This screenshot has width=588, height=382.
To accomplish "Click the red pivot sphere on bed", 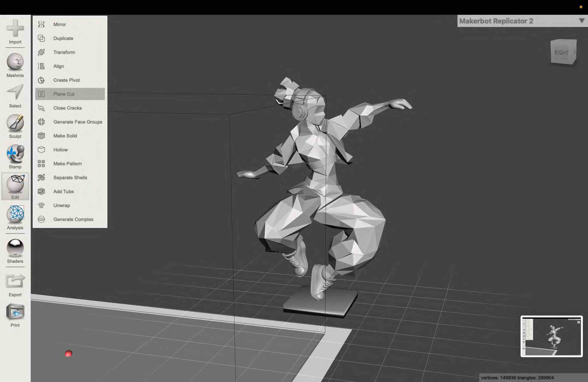I will [68, 354].
